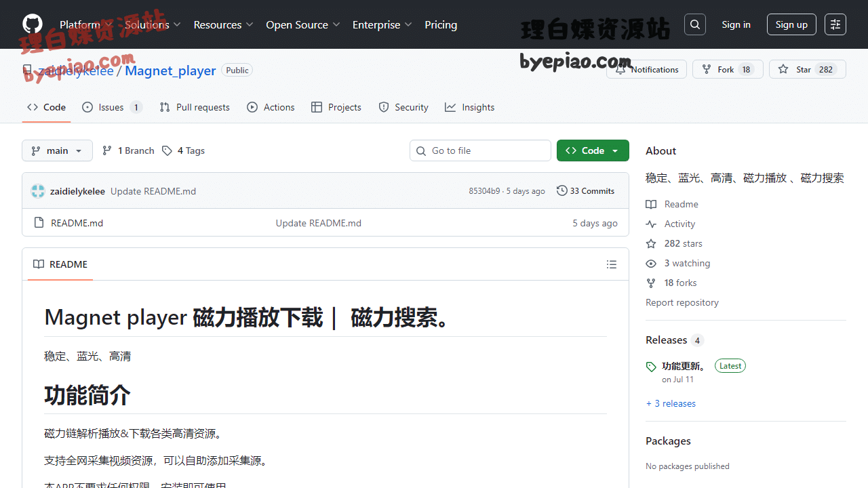Click the Go to file search field
Image resolution: width=868 pixels, height=488 pixels.
480,150
